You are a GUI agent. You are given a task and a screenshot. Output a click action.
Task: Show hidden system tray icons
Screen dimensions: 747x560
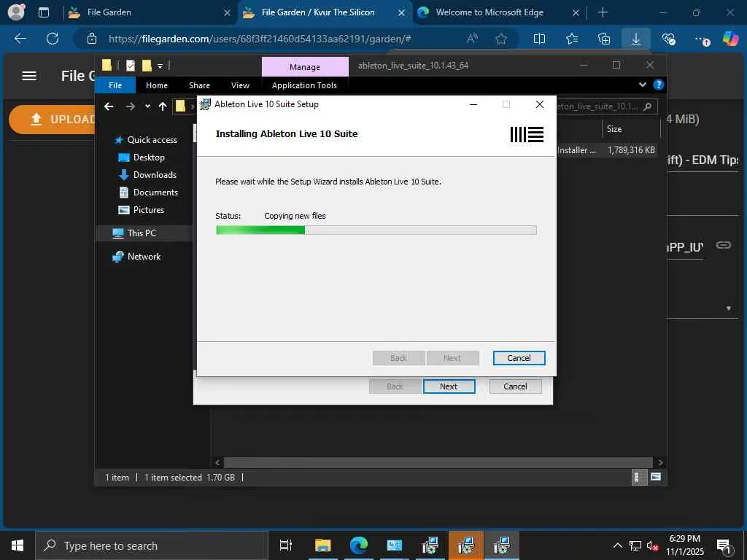click(617, 545)
